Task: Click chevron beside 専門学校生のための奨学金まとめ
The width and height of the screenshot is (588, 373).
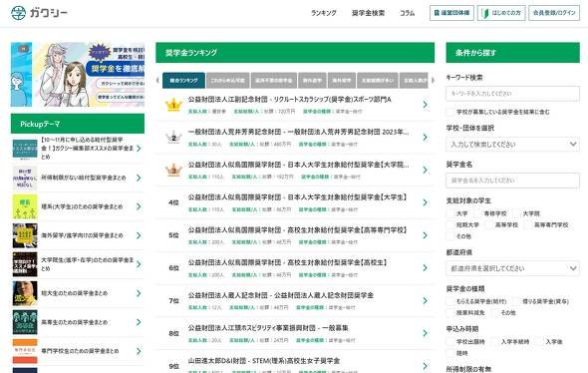Action: click(139, 351)
